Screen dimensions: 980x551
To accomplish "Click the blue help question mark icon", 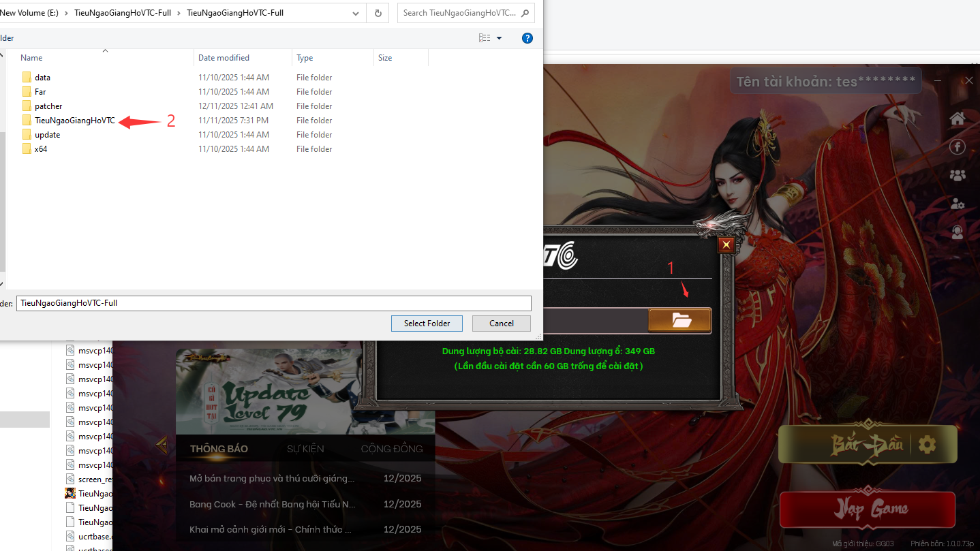I will 527,38.
